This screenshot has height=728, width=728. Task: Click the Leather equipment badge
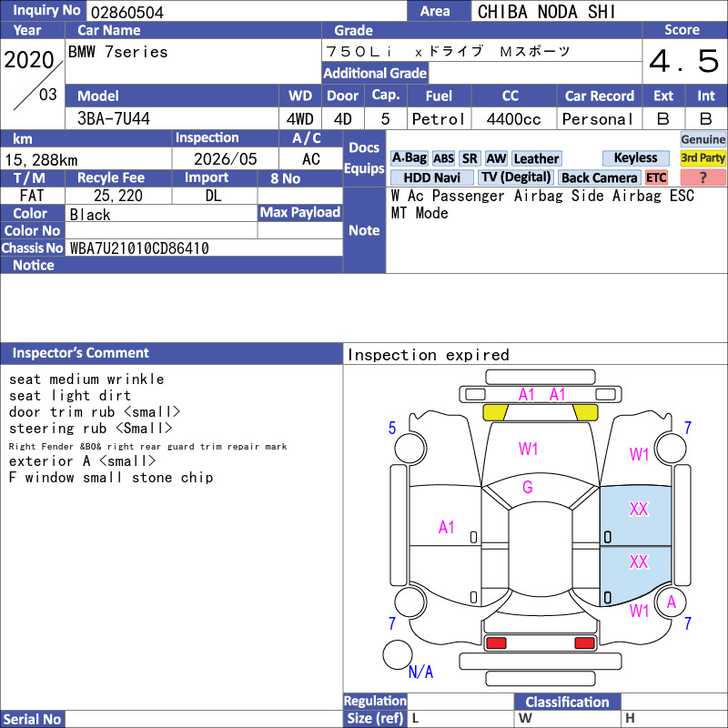537,158
